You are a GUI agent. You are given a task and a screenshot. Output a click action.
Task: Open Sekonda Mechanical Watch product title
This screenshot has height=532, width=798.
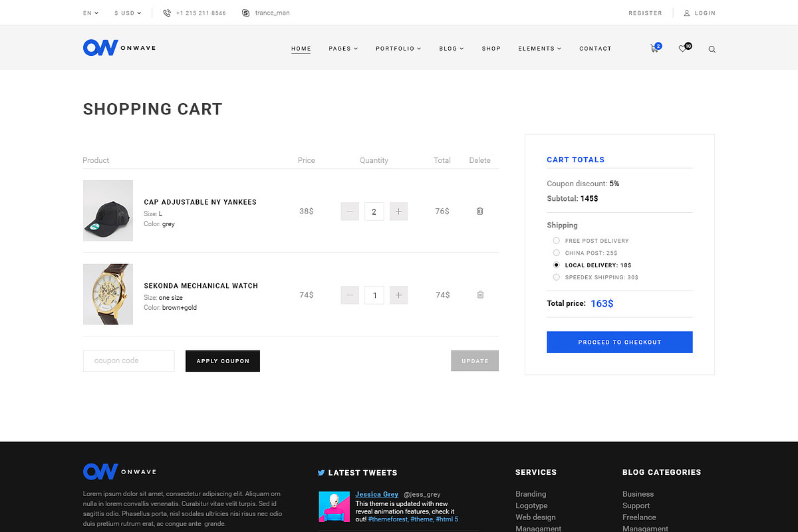(201, 286)
